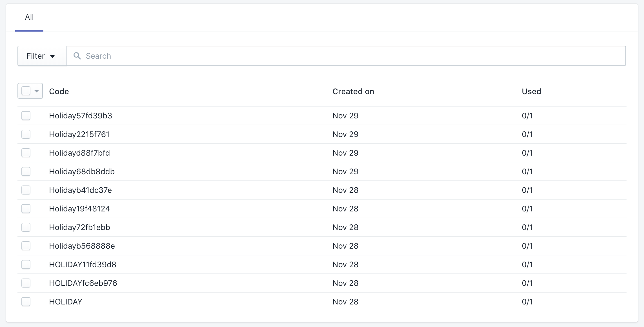Image resolution: width=644 pixels, height=327 pixels.
Task: Click code Holidayb568888e
Action: (x=82, y=246)
